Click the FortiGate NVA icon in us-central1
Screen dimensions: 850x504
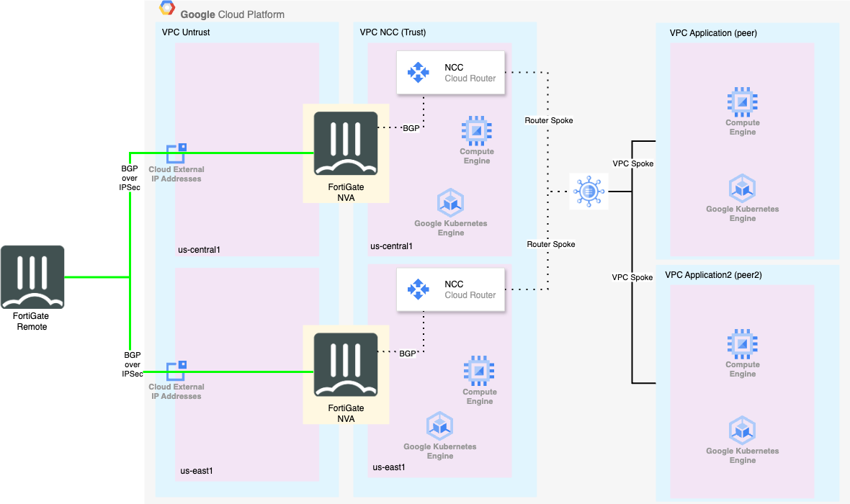click(x=346, y=143)
